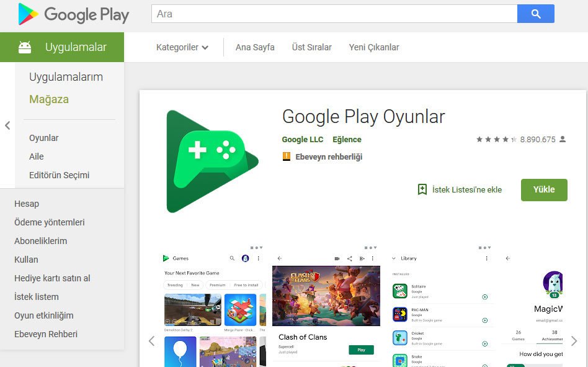Image resolution: width=588 pixels, height=367 pixels.
Task: Open Uygulamalarım in the sidebar
Action: tap(66, 77)
